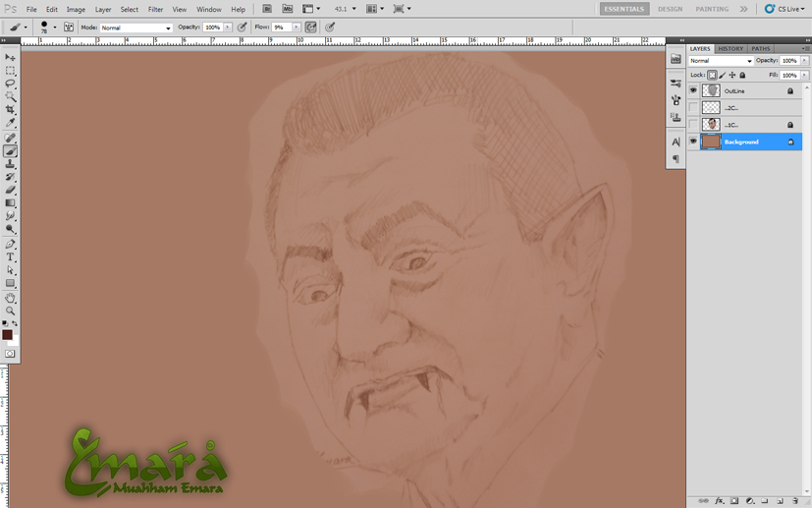The width and height of the screenshot is (812, 508).
Task: Select the Spot Healing Brush tool
Action: tap(10, 138)
